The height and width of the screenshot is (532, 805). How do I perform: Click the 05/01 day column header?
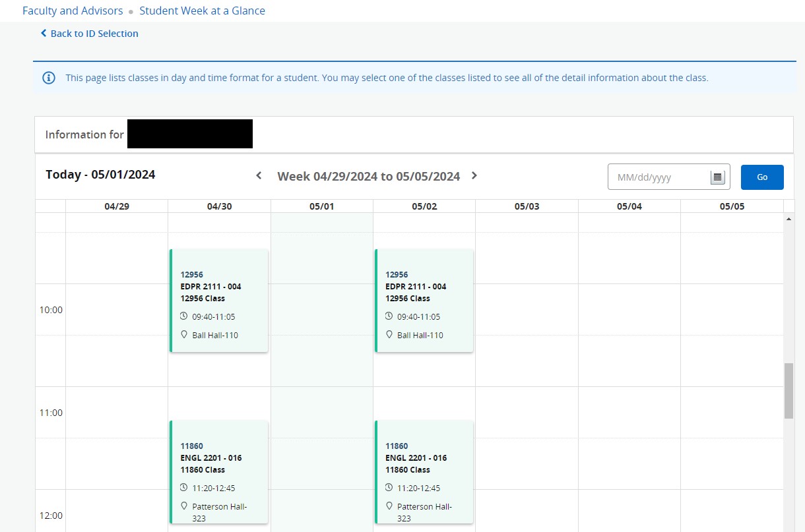[321, 206]
